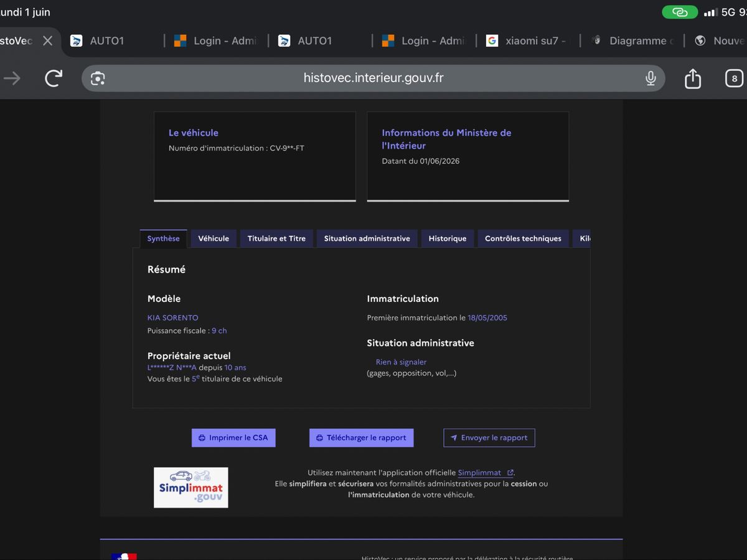The height and width of the screenshot is (560, 747).
Task: Click the Puissance fiscale 9 ch value
Action: click(219, 331)
